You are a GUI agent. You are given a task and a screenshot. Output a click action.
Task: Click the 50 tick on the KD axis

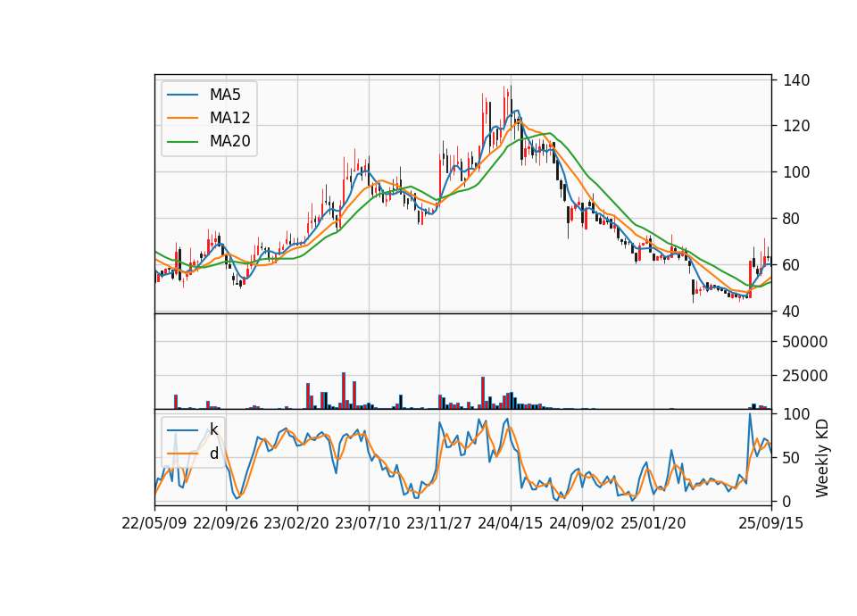(792, 458)
